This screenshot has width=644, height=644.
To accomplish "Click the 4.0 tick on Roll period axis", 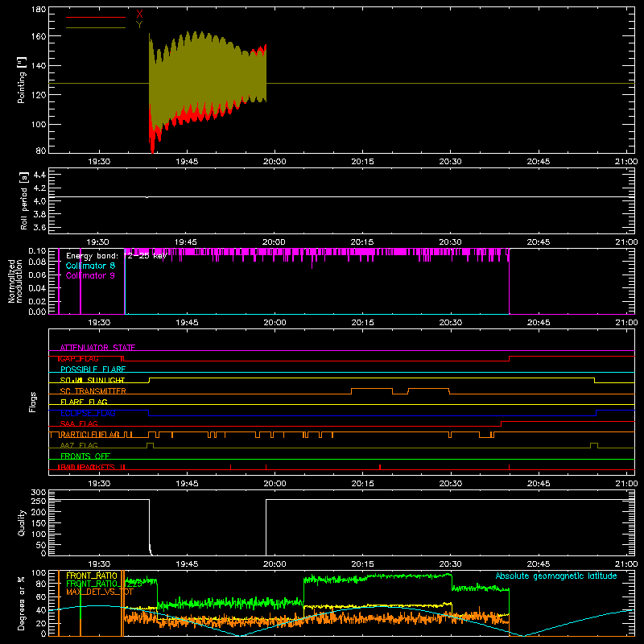I will click(x=39, y=201).
